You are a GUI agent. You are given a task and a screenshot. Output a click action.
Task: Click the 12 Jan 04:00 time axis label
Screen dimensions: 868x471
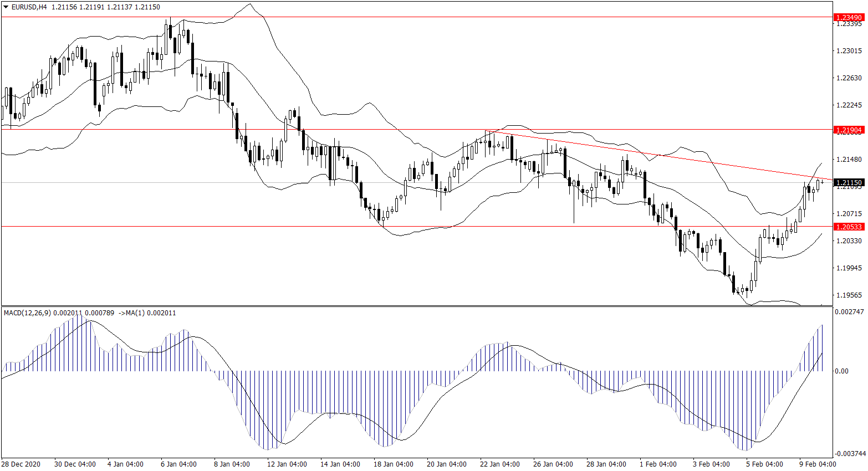click(287, 464)
